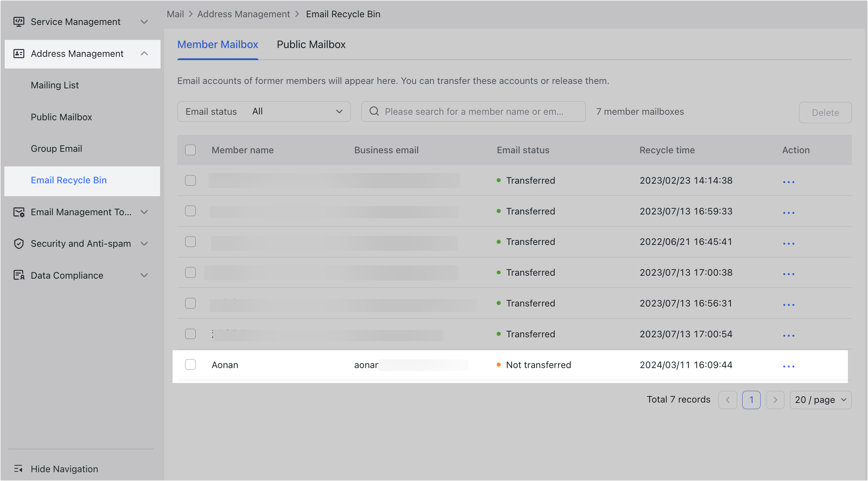Expand the Data Compliance chevron
The width and height of the screenshot is (868, 481).
[x=144, y=275]
